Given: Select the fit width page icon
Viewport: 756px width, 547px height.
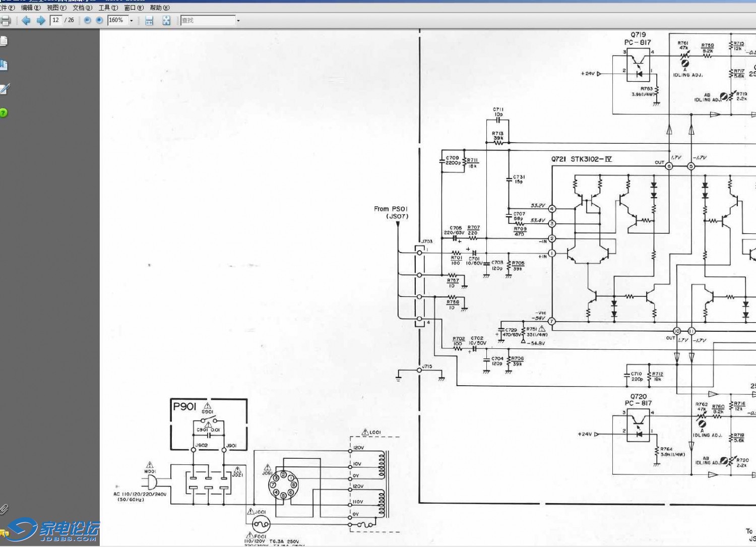Looking at the screenshot, I should pos(149,21).
